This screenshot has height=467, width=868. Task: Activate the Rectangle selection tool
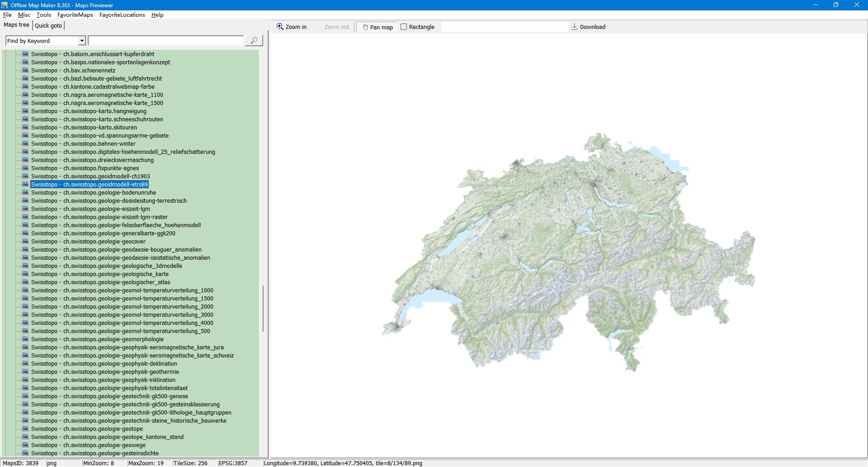pos(417,27)
